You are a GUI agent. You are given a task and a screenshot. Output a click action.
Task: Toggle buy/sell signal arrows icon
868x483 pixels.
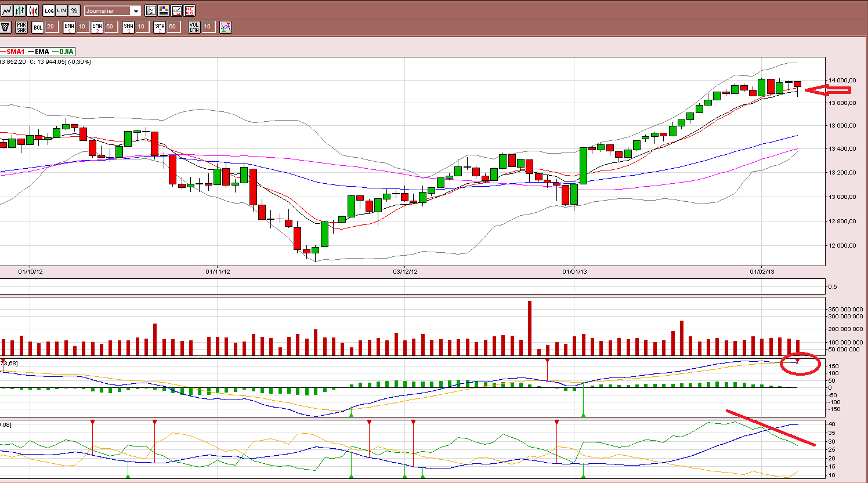pos(226,27)
